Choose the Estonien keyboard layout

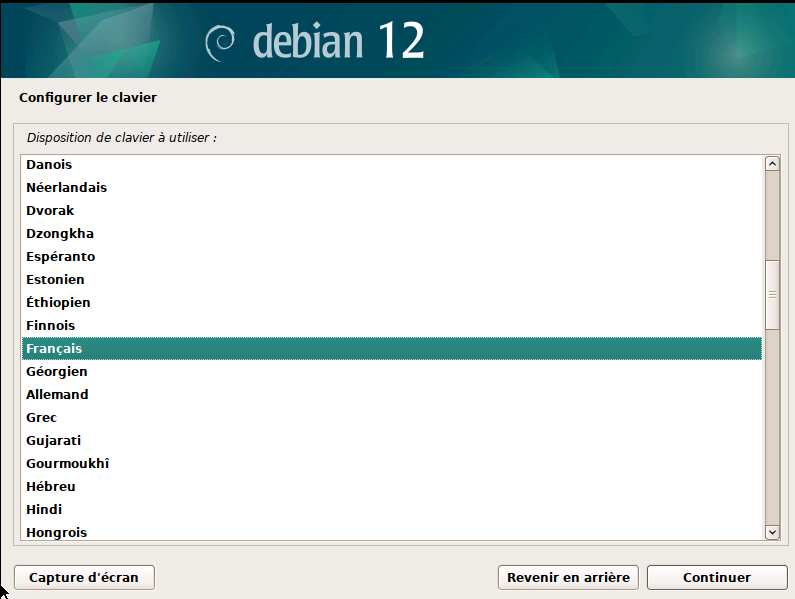tap(391, 279)
